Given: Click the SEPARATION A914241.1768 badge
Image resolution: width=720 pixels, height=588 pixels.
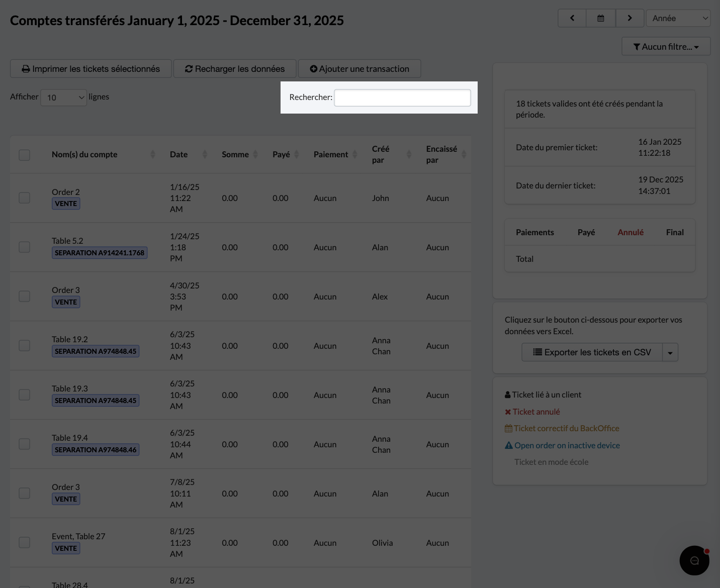Looking at the screenshot, I should click(x=100, y=253).
